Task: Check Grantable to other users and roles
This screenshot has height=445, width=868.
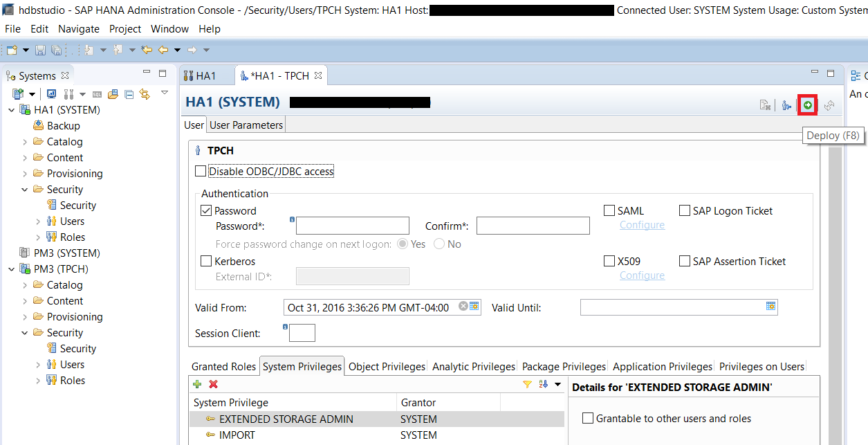Action: click(588, 418)
